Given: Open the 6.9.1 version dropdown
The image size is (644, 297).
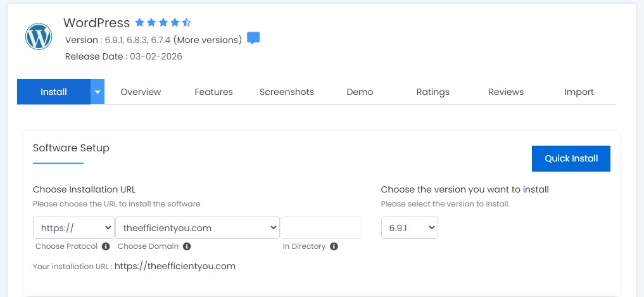Looking at the screenshot, I should pyautogui.click(x=410, y=227).
